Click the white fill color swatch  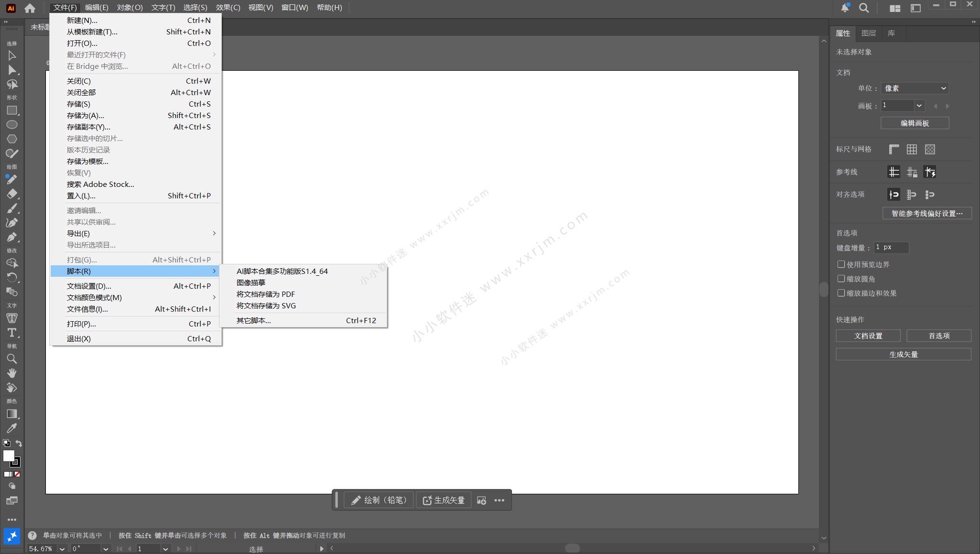pyautogui.click(x=9, y=456)
